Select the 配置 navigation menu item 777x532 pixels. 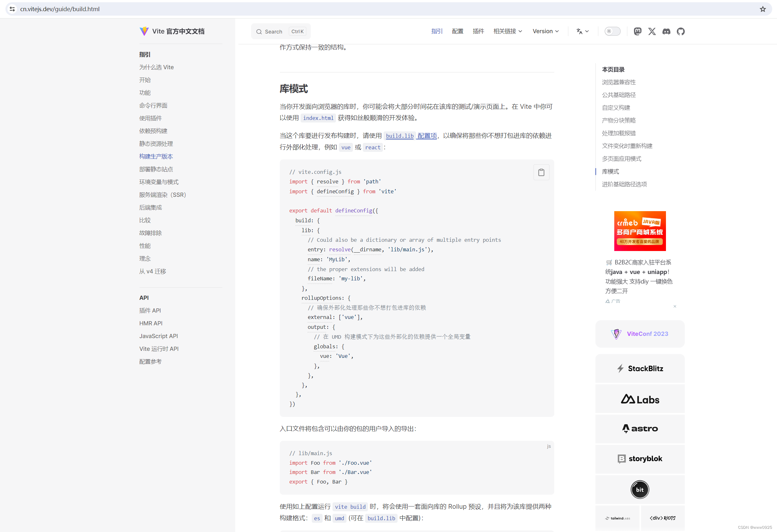[457, 31]
